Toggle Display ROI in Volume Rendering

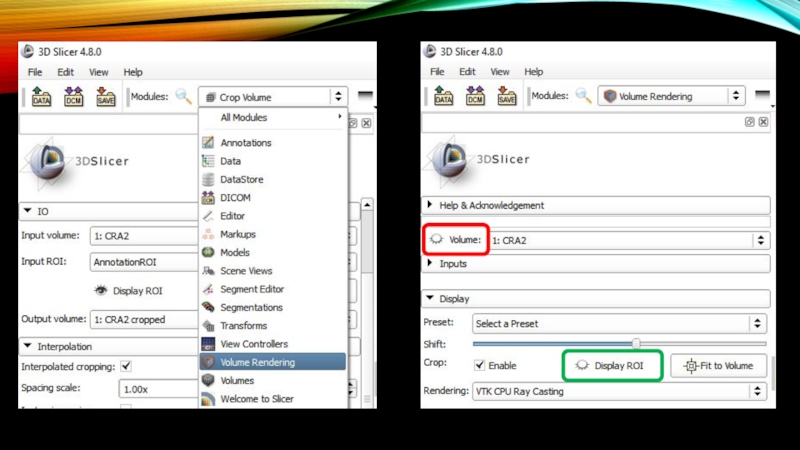[612, 365]
